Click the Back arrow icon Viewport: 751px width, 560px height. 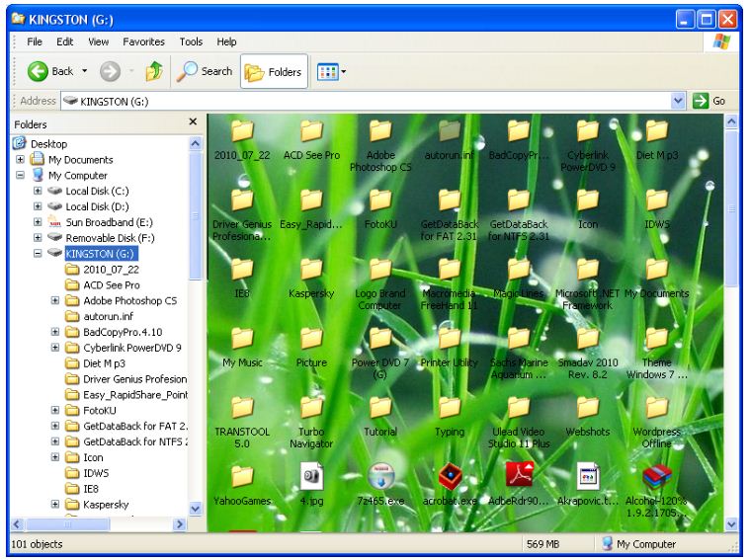click(38, 72)
